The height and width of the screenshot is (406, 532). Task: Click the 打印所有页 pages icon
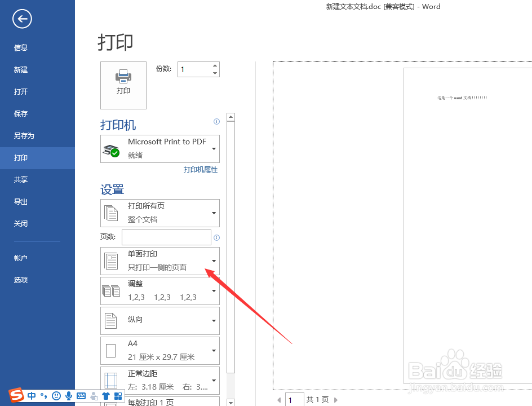tap(111, 213)
